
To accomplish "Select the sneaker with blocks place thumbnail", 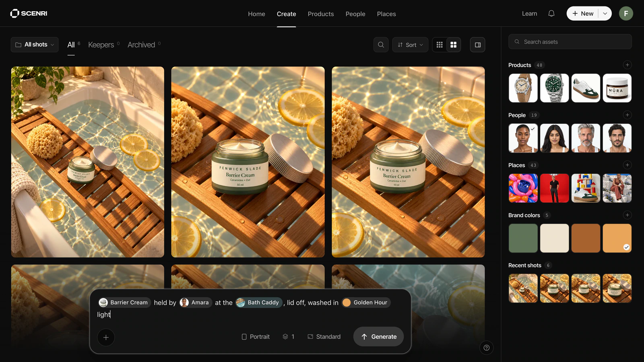I will (x=586, y=188).
